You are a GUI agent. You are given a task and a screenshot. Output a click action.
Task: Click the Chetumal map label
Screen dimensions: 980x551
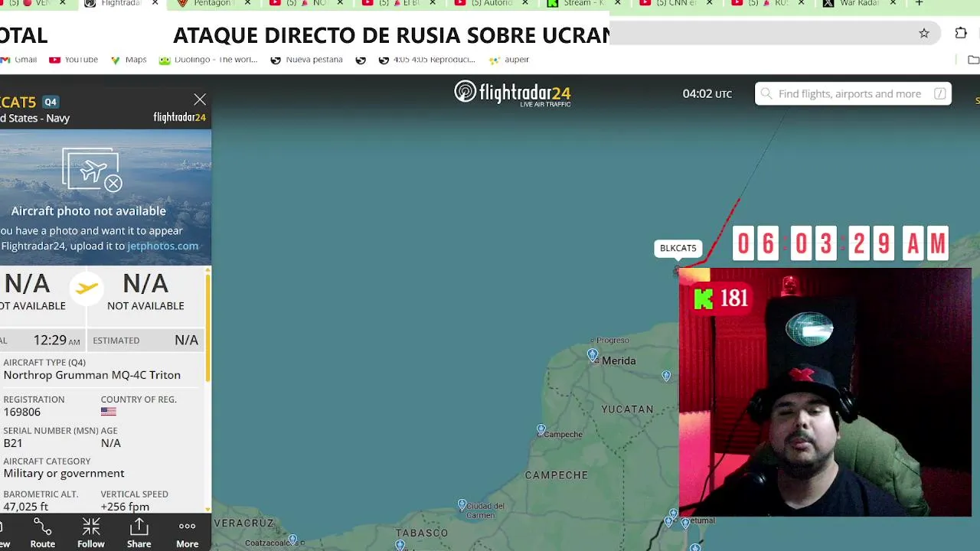coord(701,520)
